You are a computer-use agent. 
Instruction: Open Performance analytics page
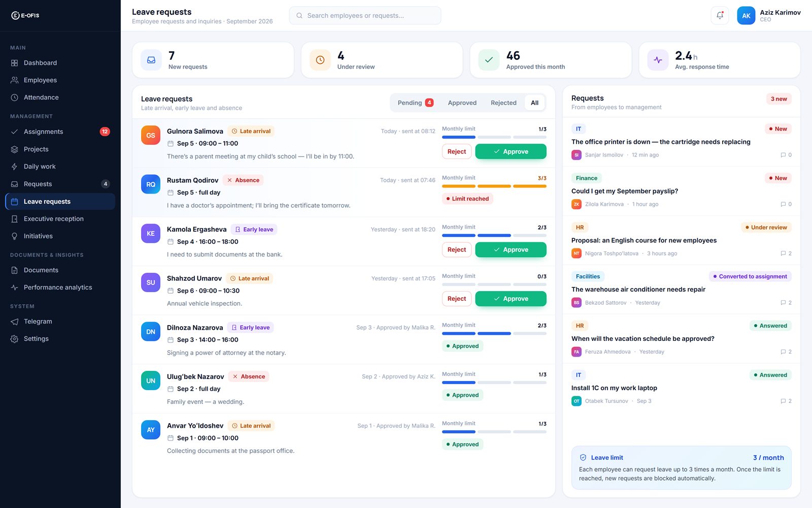[x=60, y=288]
